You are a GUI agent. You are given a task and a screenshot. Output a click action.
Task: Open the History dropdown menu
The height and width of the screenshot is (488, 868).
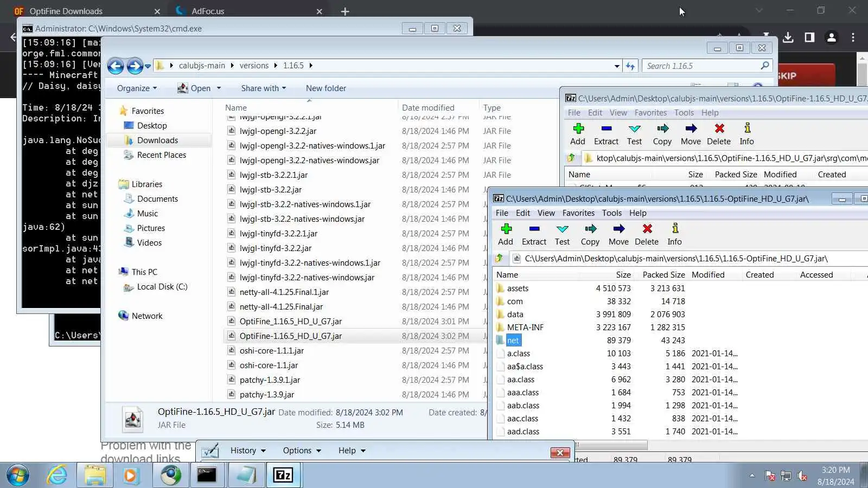pyautogui.click(x=248, y=451)
